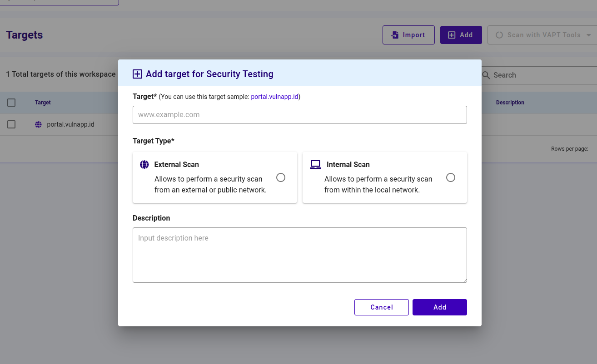Click the portal.vulnapp.id sample link
The height and width of the screenshot is (364, 597).
tap(274, 97)
